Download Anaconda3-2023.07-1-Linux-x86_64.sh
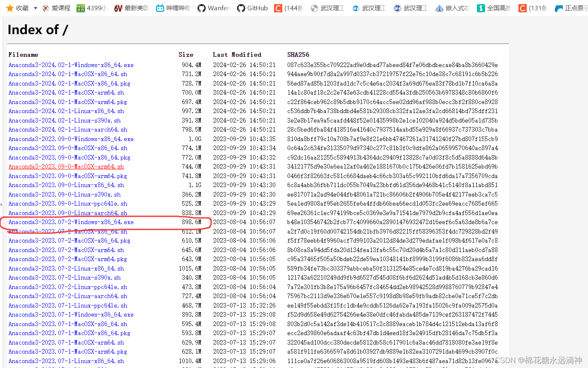 [x=66, y=361]
